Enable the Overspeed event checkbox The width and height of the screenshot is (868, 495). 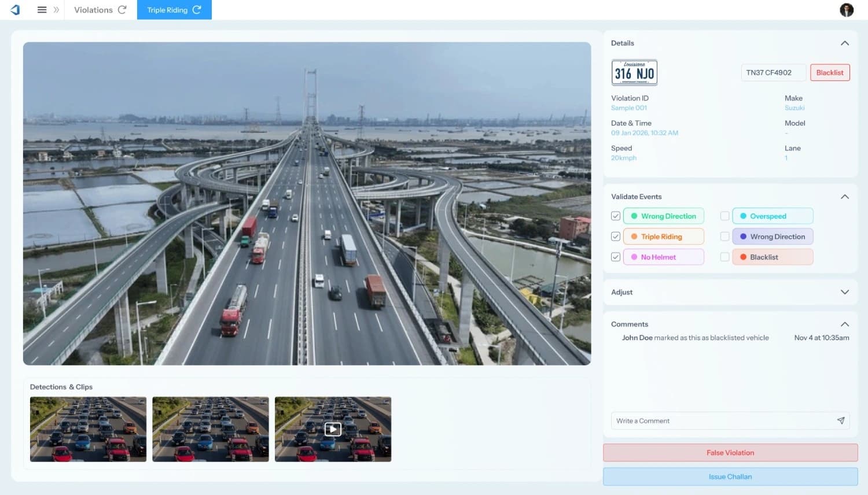point(724,215)
